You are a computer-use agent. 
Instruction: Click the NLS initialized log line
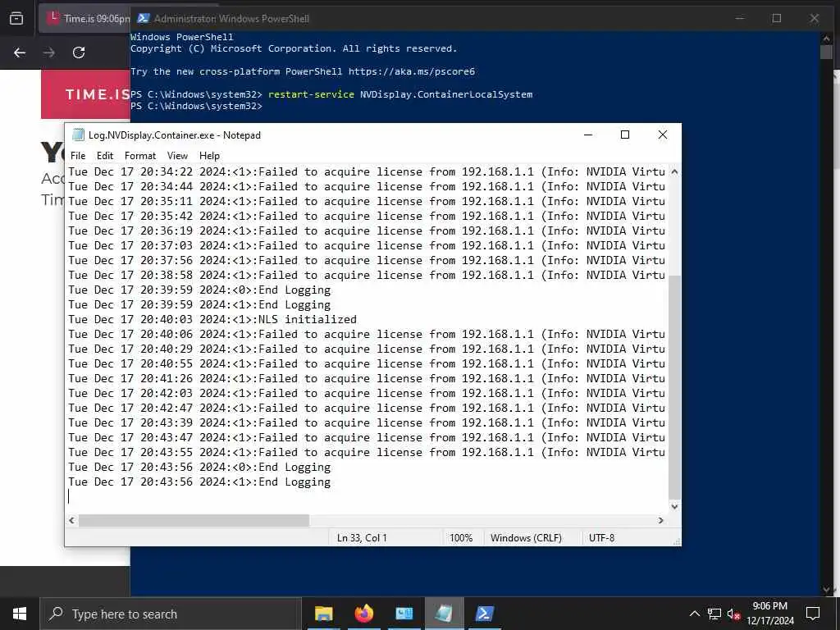click(212, 319)
